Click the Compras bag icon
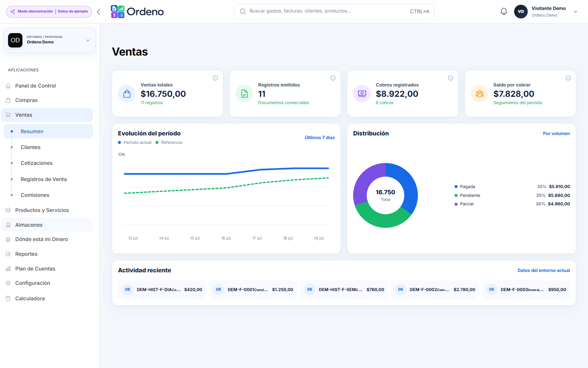 (x=8, y=100)
